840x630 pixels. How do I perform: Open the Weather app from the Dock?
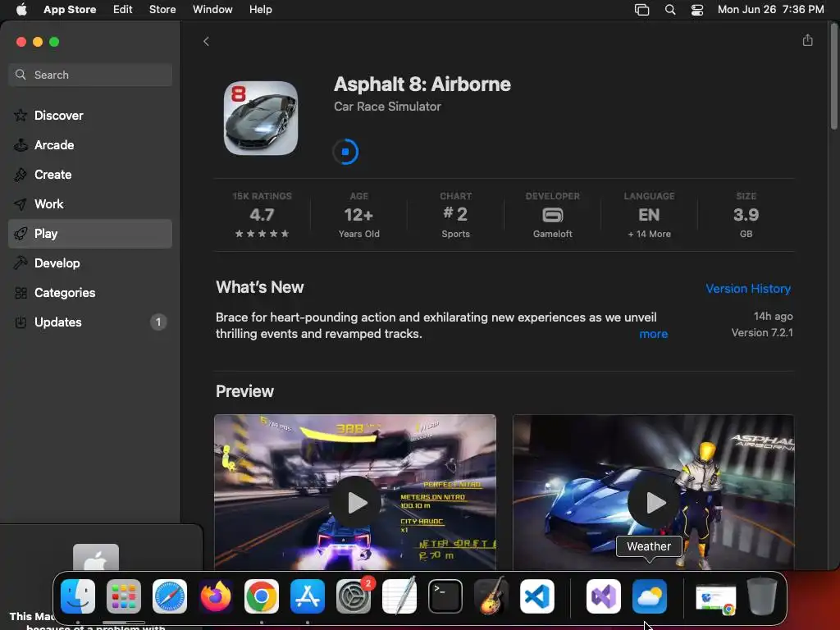pyautogui.click(x=650, y=596)
